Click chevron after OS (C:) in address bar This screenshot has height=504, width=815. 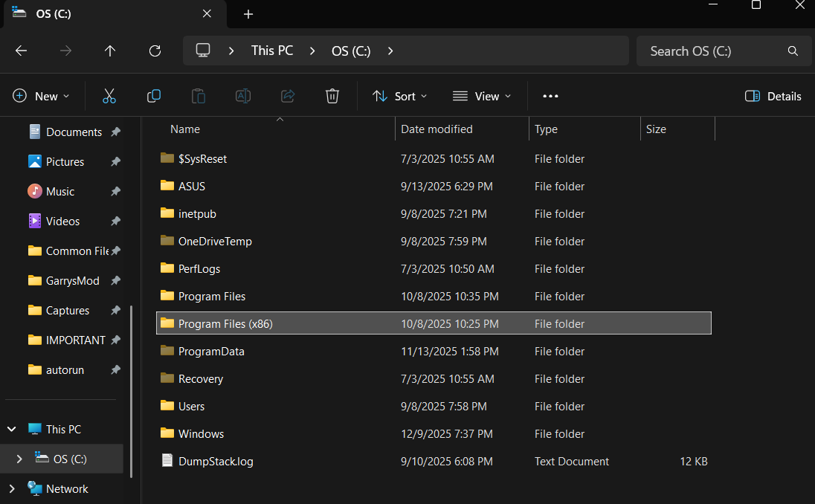point(390,51)
